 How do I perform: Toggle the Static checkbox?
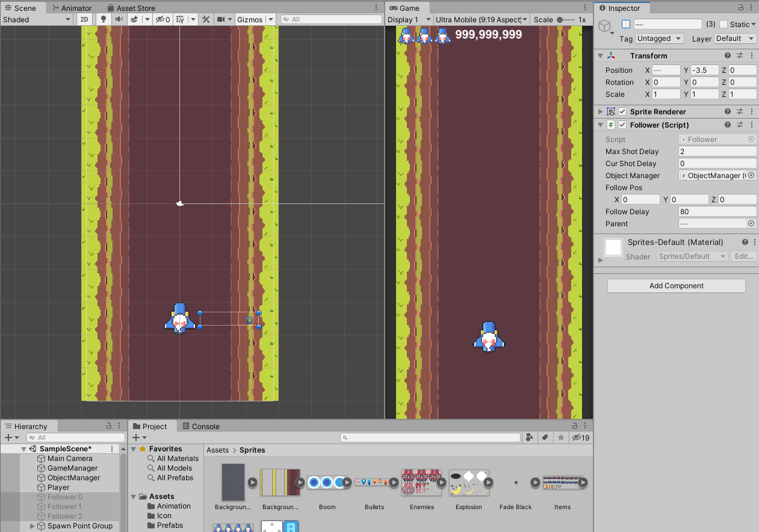[x=723, y=24]
